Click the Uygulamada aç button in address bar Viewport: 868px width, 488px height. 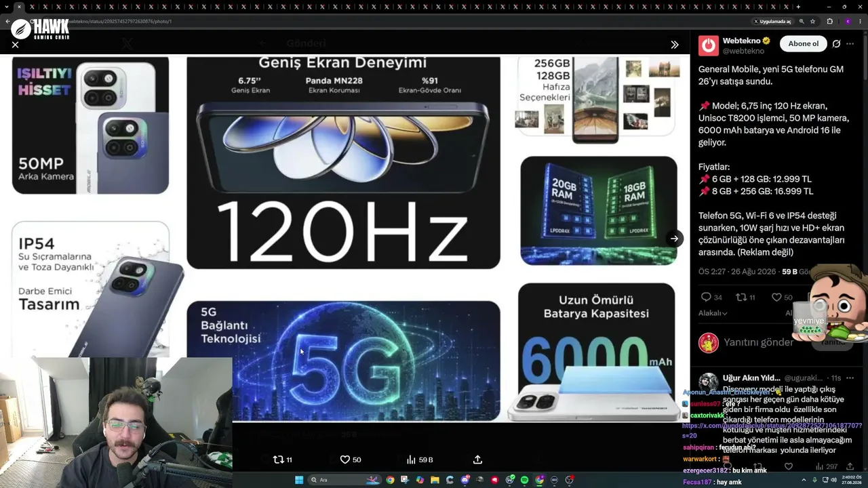772,21
